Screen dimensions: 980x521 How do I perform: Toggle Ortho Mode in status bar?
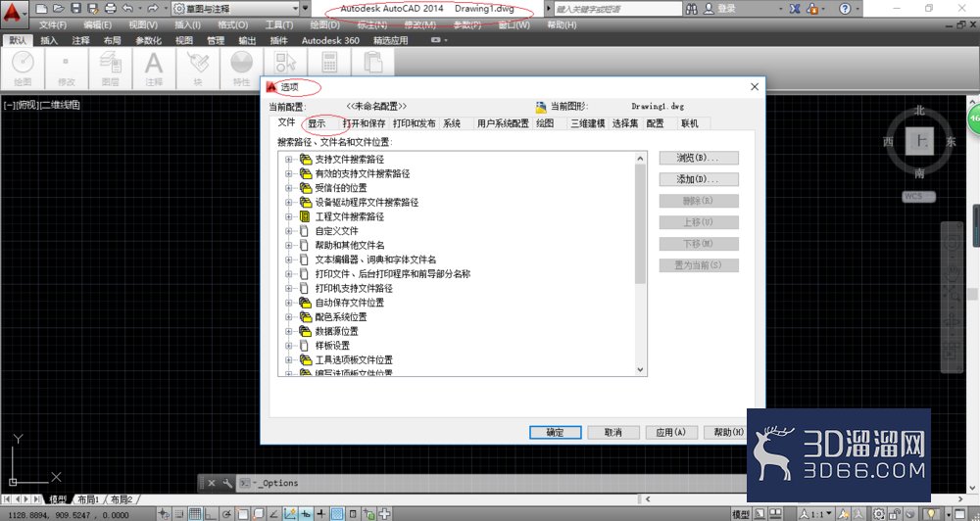click(211, 514)
